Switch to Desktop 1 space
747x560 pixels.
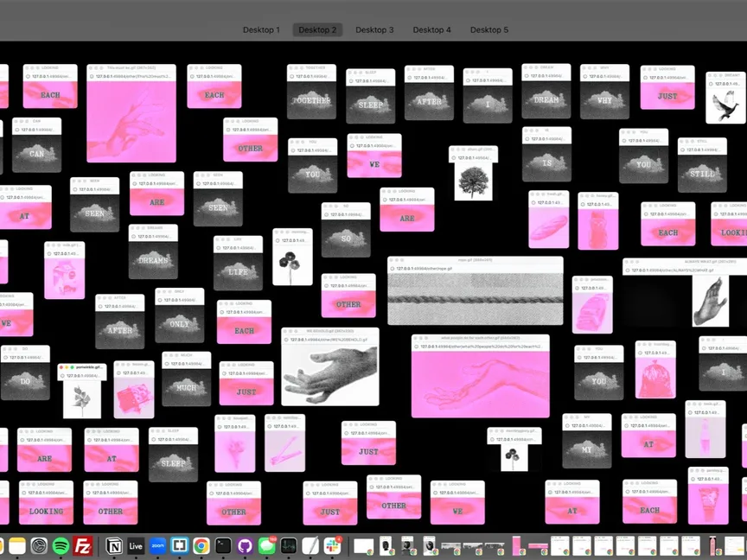(x=260, y=29)
